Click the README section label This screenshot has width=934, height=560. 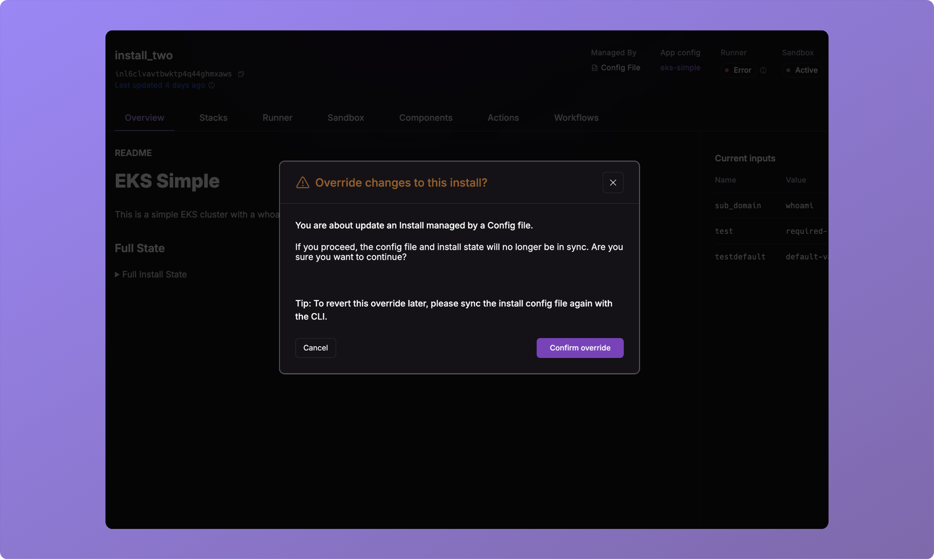(133, 153)
